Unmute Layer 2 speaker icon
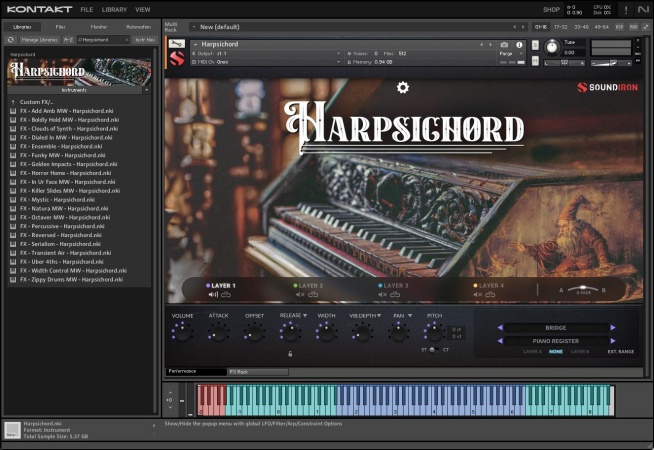Viewport: 654px width, 450px height. tap(300, 295)
